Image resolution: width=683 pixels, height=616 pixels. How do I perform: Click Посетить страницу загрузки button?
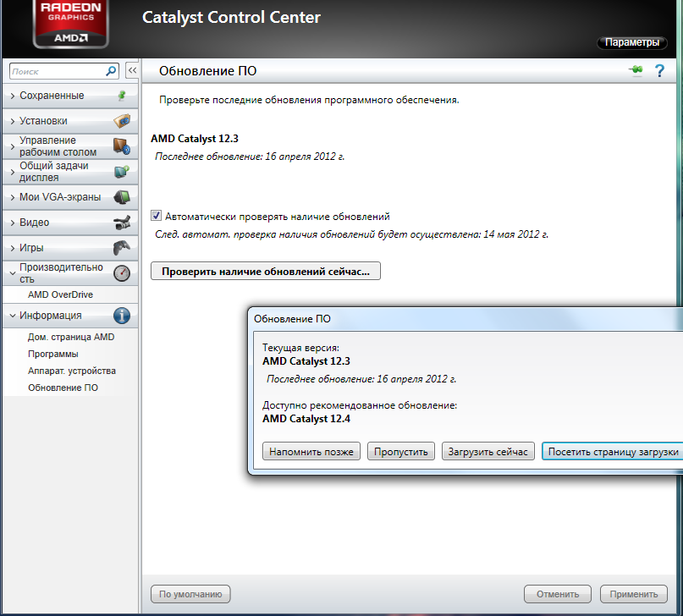point(613,452)
